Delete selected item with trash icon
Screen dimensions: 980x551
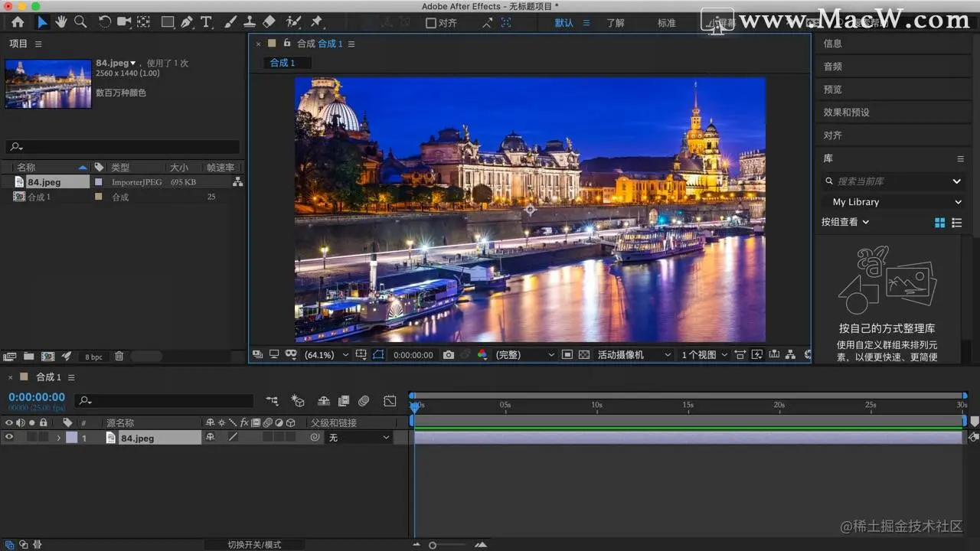pyautogui.click(x=119, y=357)
